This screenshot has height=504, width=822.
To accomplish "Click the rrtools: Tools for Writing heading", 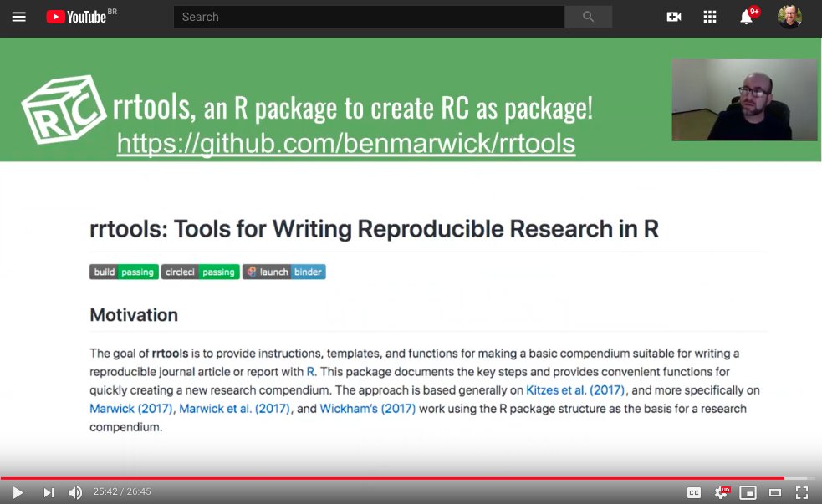I will point(374,229).
